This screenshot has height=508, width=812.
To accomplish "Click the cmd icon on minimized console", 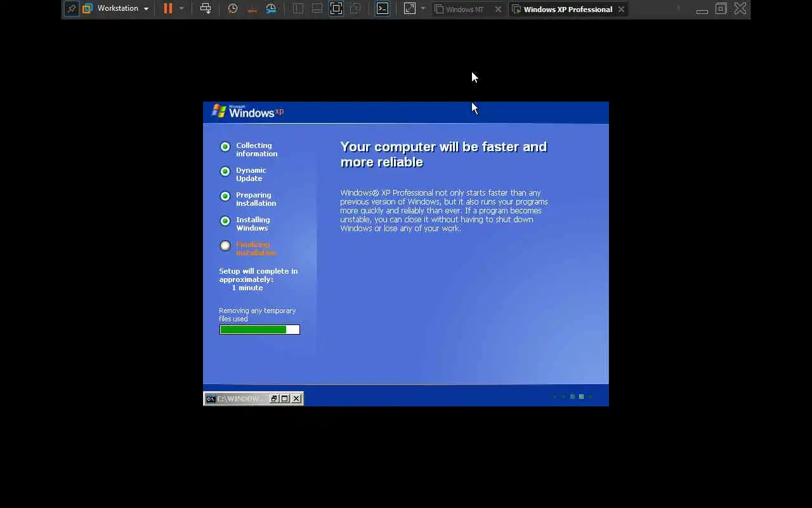I will (x=211, y=399).
